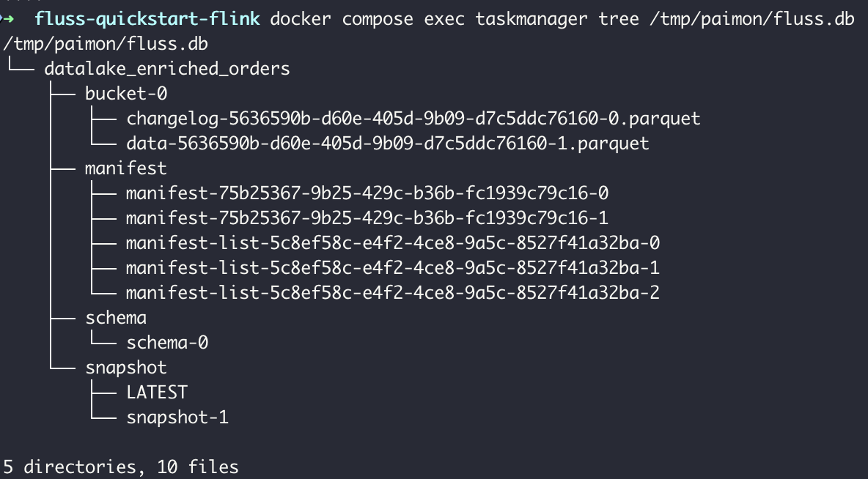Click the bucket-0 folder entry

tap(126, 94)
